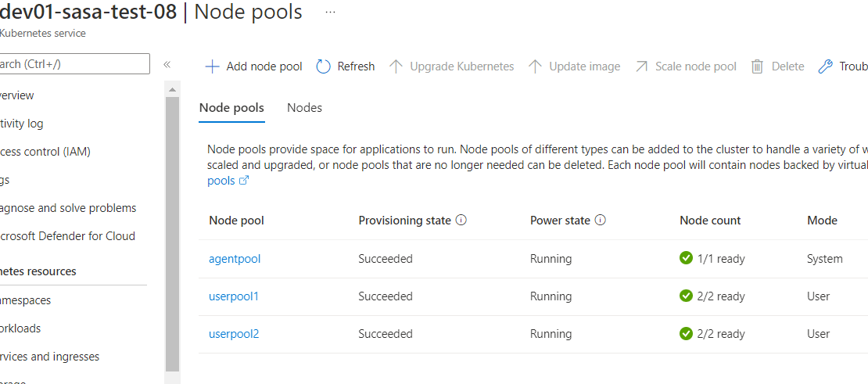Click the green ready check for agentpool
This screenshot has width=868, height=384.
686,258
